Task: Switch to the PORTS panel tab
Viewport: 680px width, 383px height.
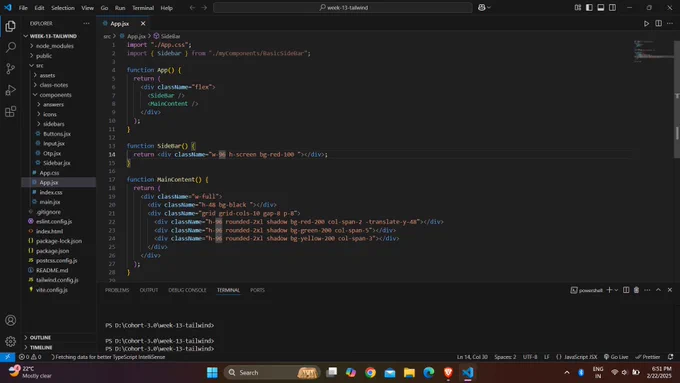Action: tap(257, 290)
